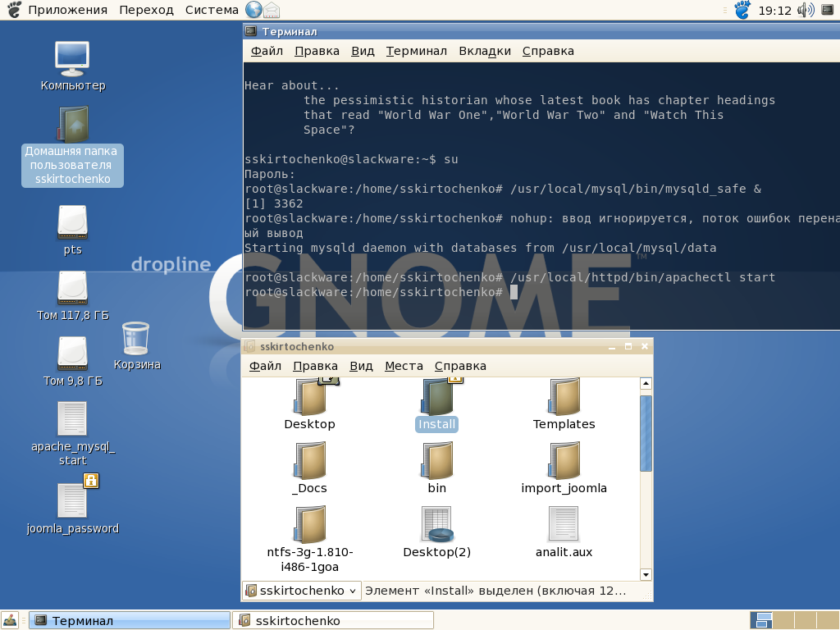This screenshot has height=630, width=840.
Task: Click the terminal prompt cursor line
Action: point(381,292)
